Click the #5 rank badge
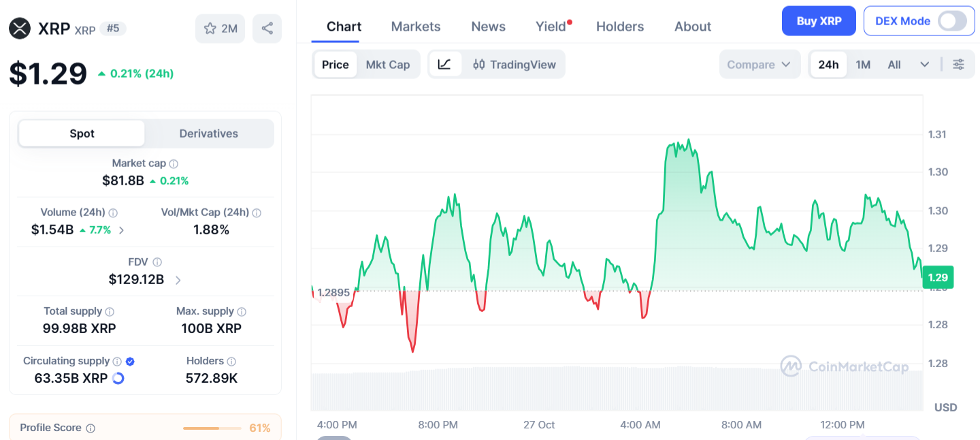This screenshot has height=440, width=980. coord(113,29)
